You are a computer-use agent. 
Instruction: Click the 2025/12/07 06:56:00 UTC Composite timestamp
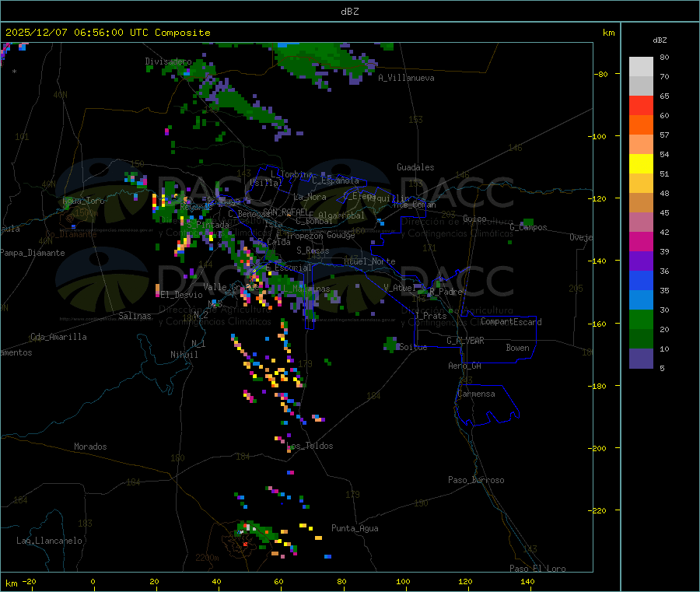coord(107,33)
